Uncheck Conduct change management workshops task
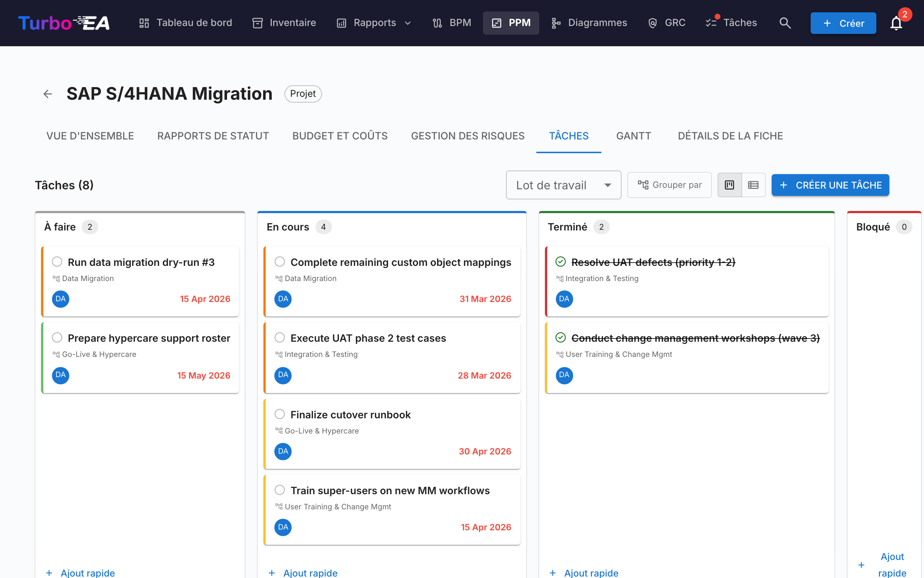The width and height of the screenshot is (924, 578). pyautogui.click(x=561, y=337)
